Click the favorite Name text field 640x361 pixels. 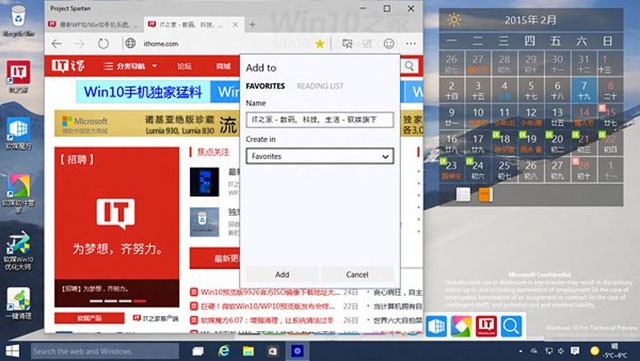point(320,120)
